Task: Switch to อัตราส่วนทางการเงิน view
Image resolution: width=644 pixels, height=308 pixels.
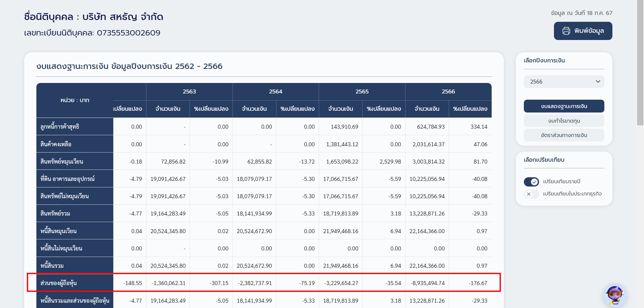Action: tap(563, 135)
